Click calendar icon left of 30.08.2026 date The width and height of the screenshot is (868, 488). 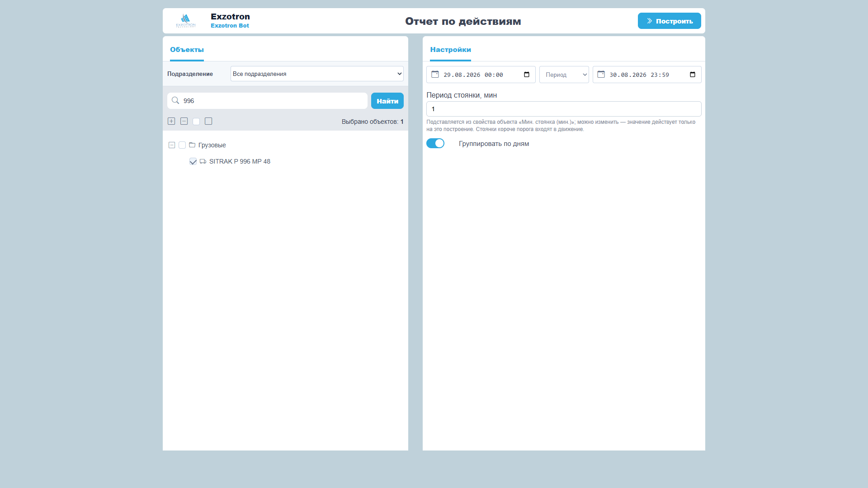[601, 74]
